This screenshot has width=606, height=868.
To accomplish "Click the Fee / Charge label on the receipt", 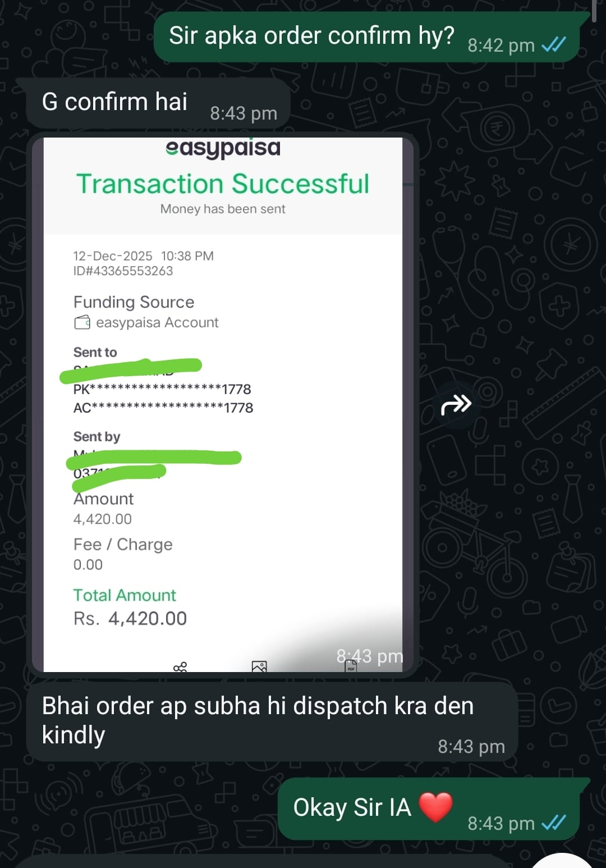I will point(123,545).
